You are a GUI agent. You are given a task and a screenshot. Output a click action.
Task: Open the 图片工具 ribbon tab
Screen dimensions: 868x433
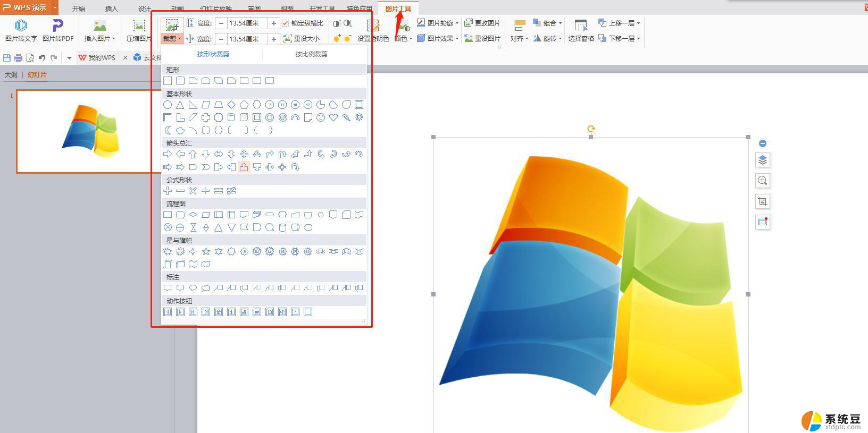click(x=398, y=9)
